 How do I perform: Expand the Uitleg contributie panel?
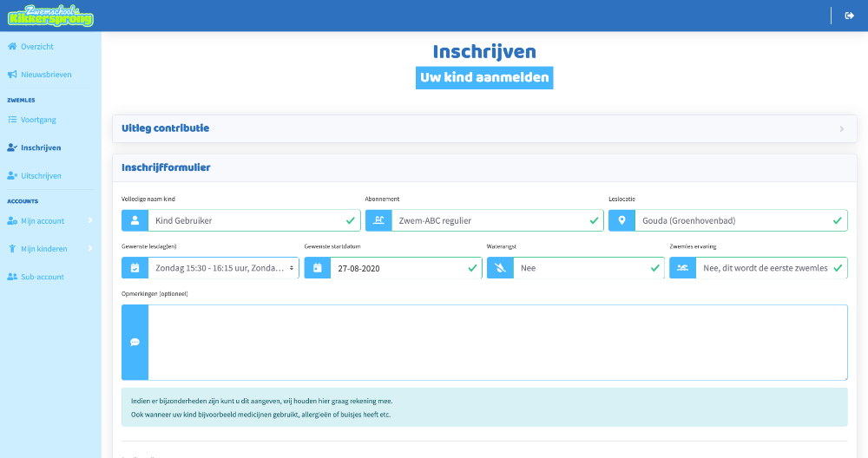pyautogui.click(x=484, y=128)
